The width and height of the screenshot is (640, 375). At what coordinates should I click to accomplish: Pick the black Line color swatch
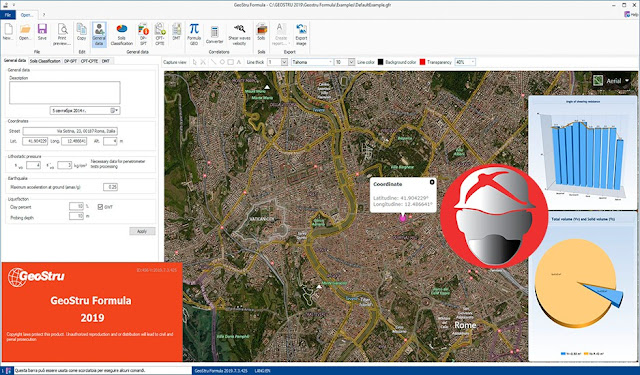380,62
